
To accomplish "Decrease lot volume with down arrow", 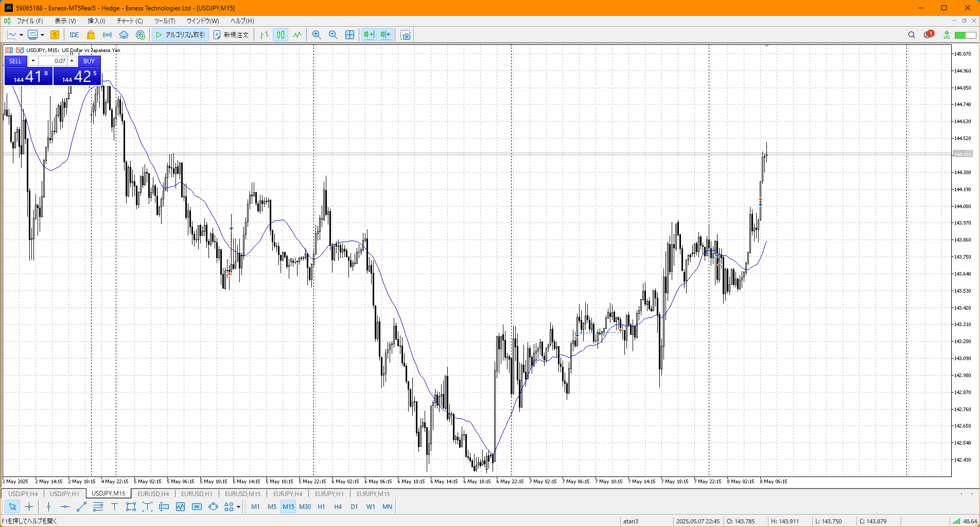I will (33, 61).
